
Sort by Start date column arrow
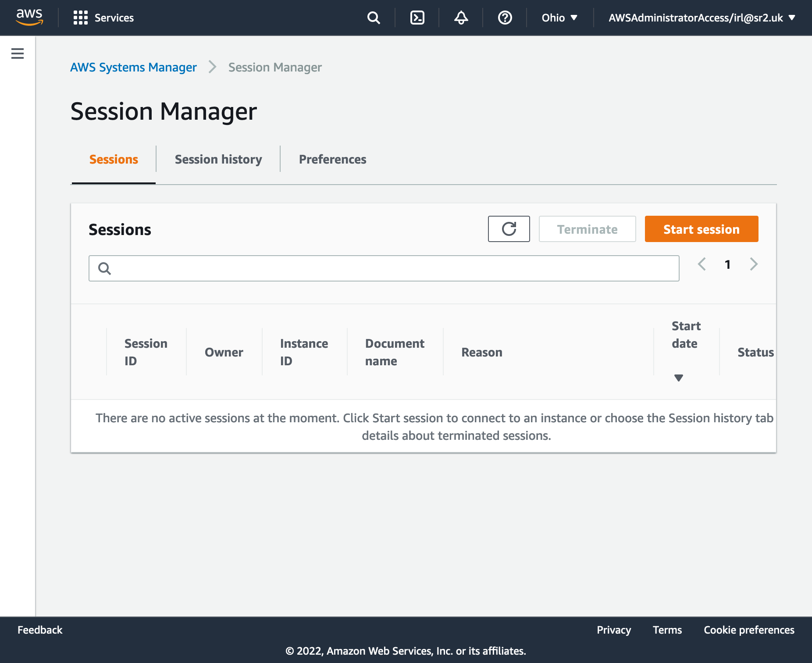point(679,378)
